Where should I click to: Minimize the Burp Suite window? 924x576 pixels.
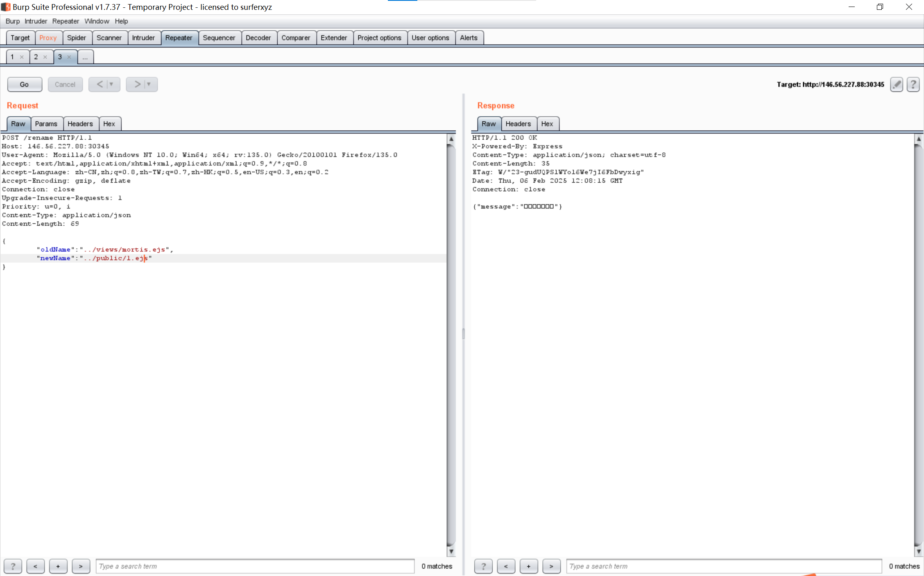click(852, 7)
